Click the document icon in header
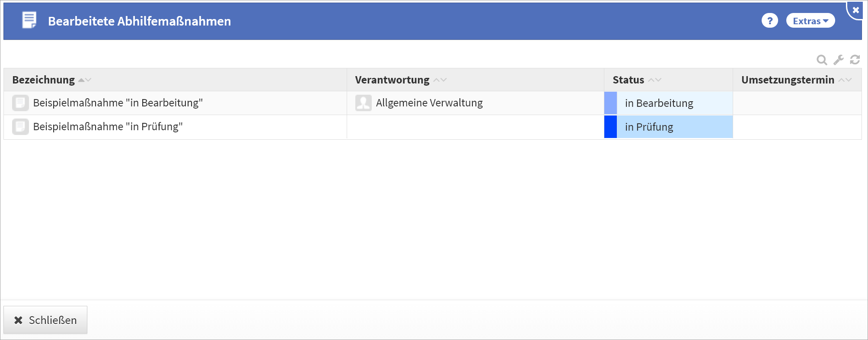This screenshot has width=868, height=340. [x=29, y=20]
